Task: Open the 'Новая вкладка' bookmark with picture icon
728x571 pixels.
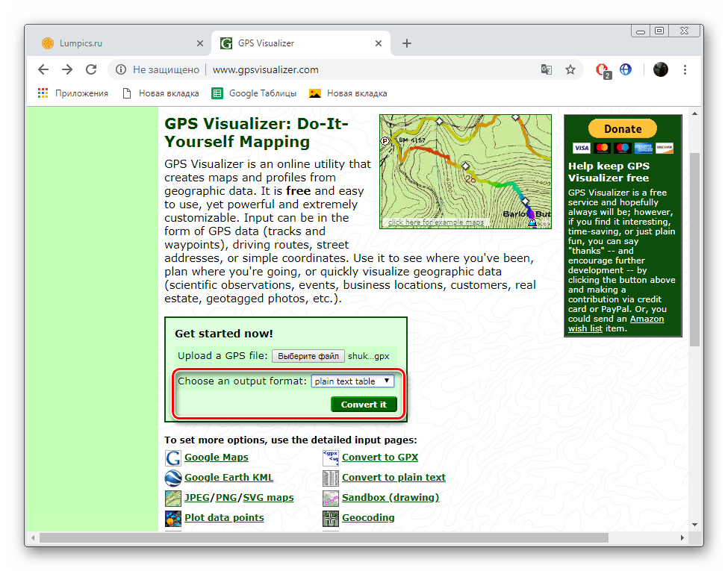Action: (x=348, y=93)
